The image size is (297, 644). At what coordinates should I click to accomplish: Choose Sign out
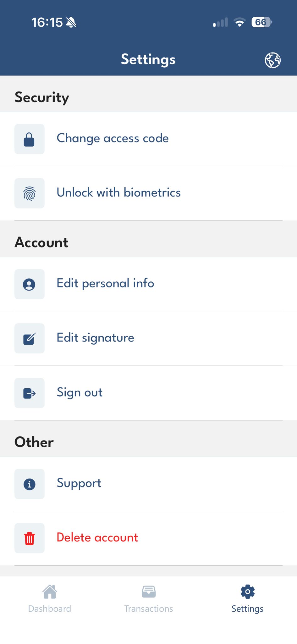click(79, 393)
